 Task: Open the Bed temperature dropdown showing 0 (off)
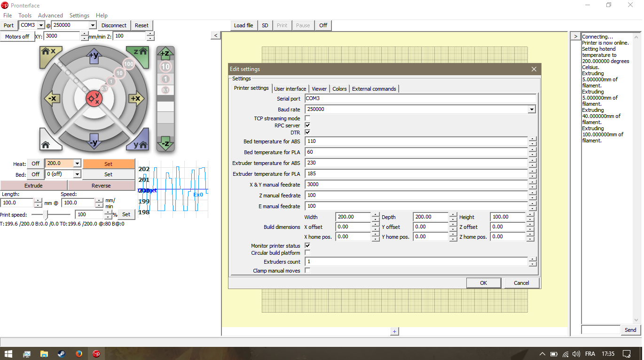78,174
